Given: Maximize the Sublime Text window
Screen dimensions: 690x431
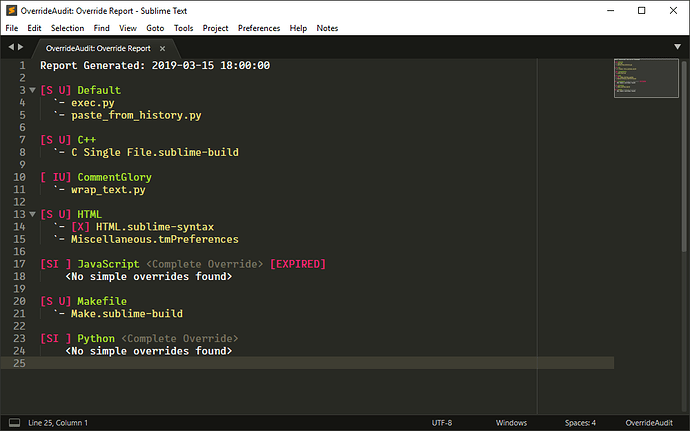Looking at the screenshot, I should pos(642,11).
